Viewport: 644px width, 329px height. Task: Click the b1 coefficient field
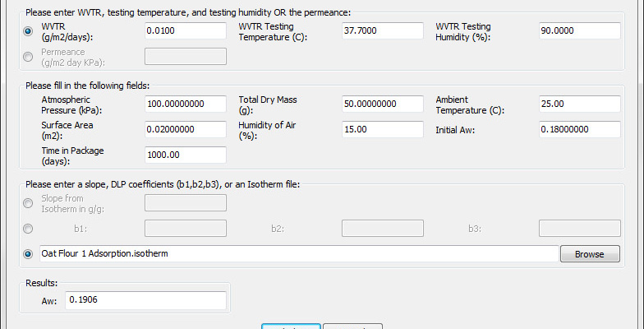186,229
